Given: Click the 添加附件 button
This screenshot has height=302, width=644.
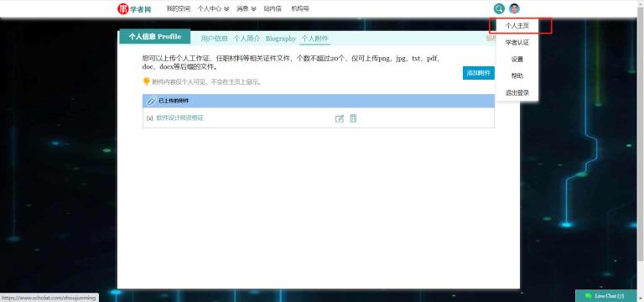Looking at the screenshot, I should [x=479, y=73].
